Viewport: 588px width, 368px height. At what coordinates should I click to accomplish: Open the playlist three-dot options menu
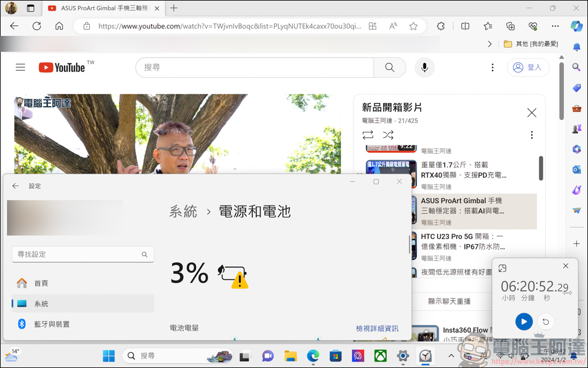(x=532, y=135)
